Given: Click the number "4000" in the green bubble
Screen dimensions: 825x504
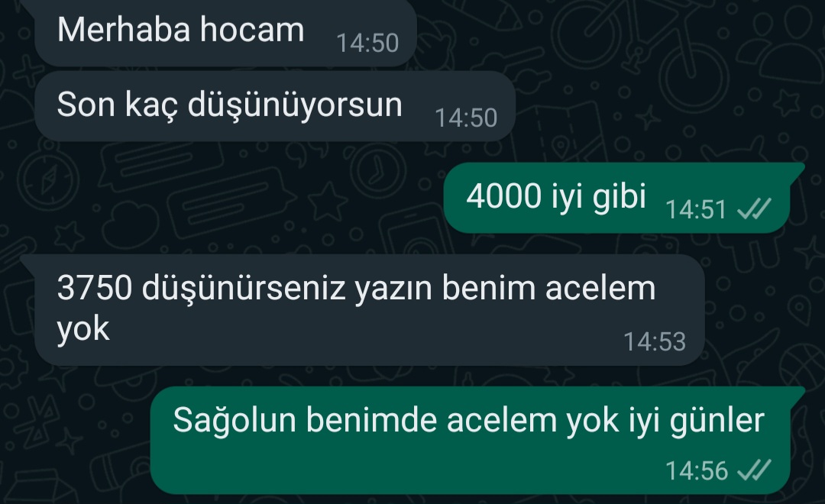Looking at the screenshot, I should point(504,195).
